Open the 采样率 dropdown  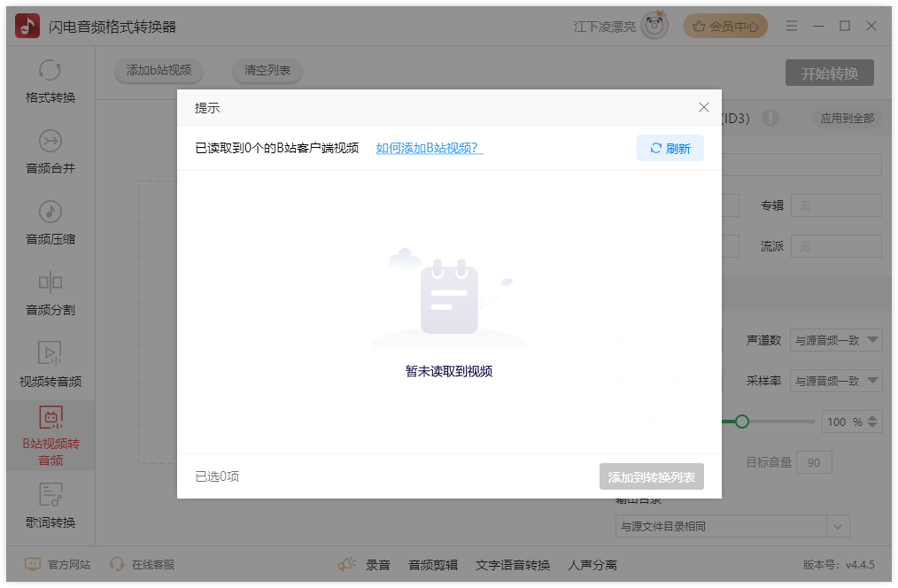[x=836, y=381]
